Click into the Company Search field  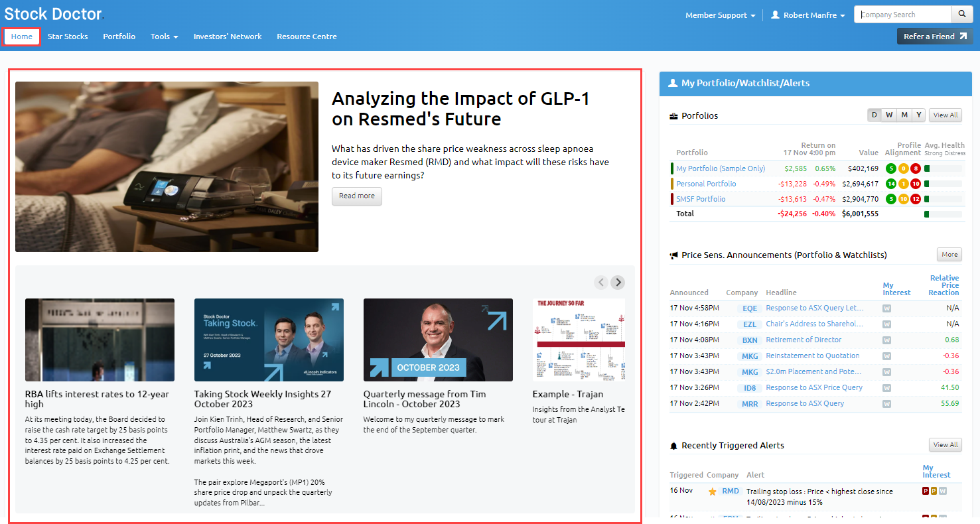(x=902, y=15)
